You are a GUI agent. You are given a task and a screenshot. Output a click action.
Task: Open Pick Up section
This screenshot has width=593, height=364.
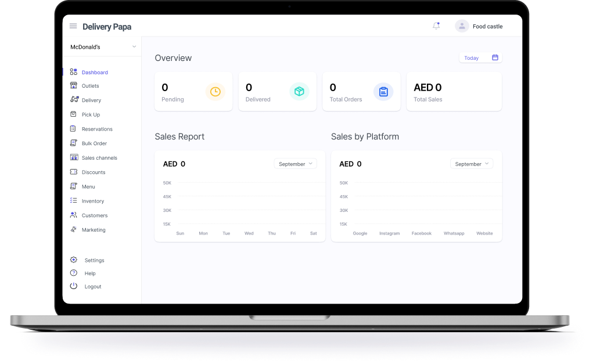(91, 114)
